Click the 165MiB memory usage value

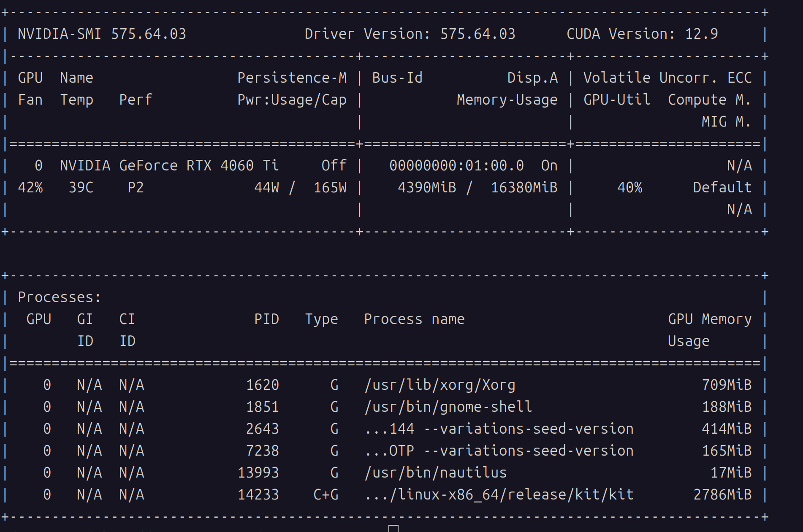pos(727,451)
